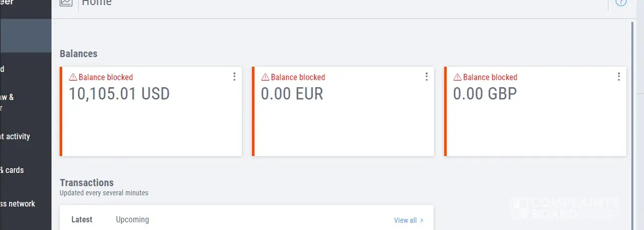
Task: Click the View all transactions link
Action: (405, 220)
